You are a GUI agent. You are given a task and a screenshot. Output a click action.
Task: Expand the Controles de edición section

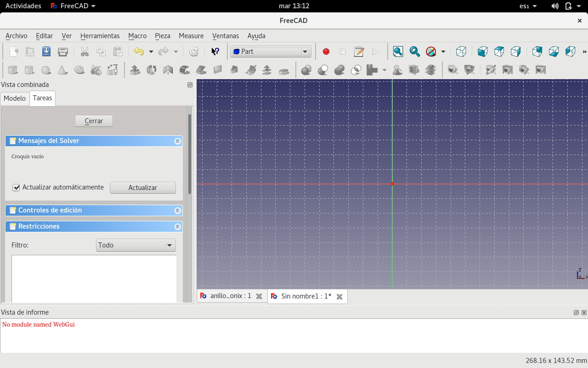[x=177, y=210]
